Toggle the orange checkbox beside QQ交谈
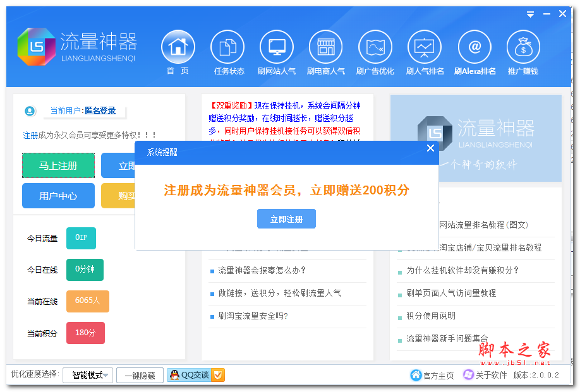The height and width of the screenshot is (392, 580). (217, 375)
